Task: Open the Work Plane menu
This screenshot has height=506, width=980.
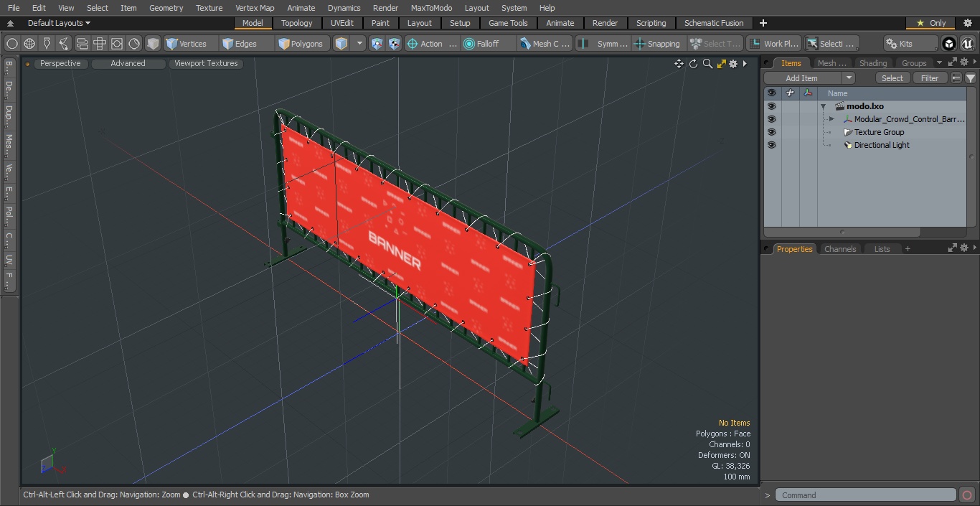Action: coord(773,44)
